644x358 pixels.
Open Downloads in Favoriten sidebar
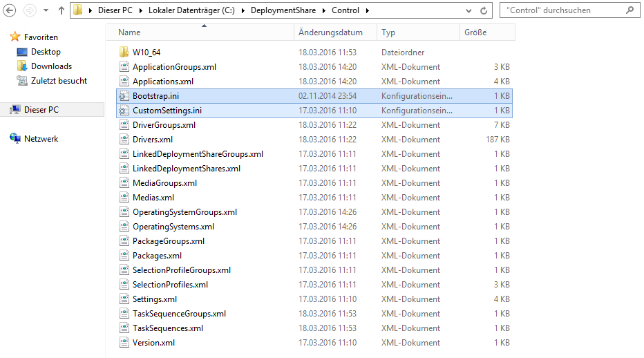pyautogui.click(x=51, y=66)
